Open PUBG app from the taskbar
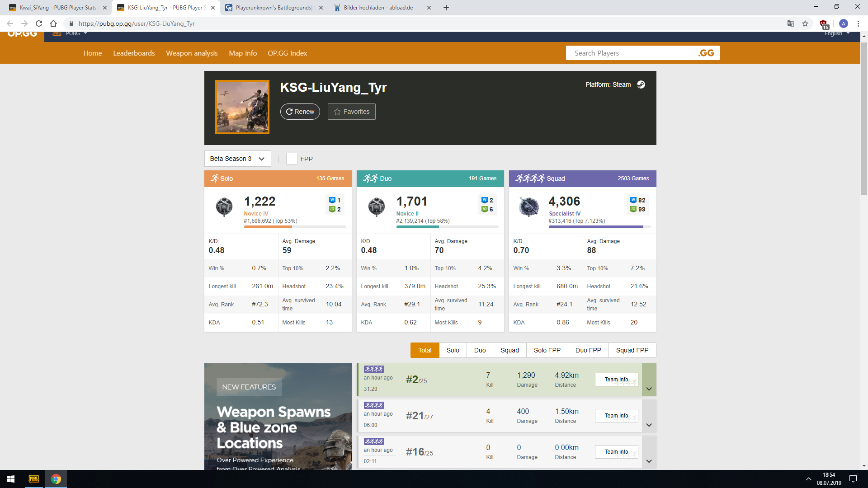Image resolution: width=868 pixels, height=488 pixels. tap(34, 479)
